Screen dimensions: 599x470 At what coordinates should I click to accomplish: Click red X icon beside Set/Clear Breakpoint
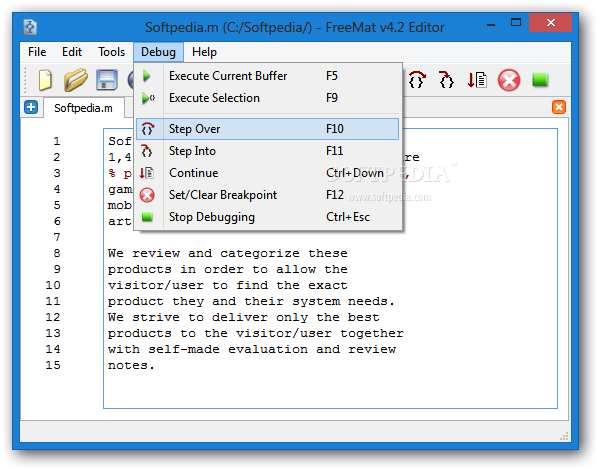coord(147,195)
